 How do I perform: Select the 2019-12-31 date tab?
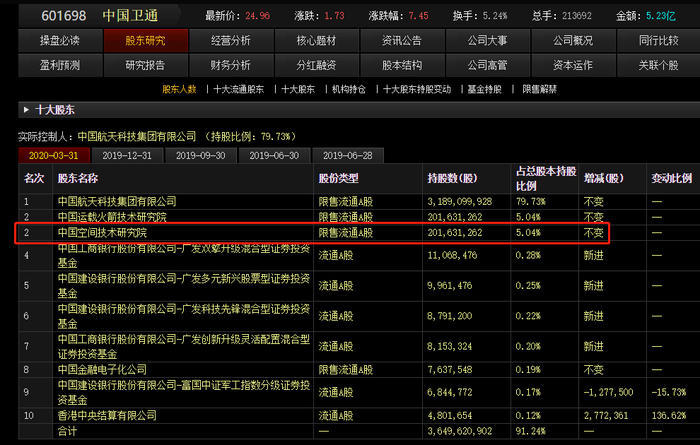(x=127, y=155)
